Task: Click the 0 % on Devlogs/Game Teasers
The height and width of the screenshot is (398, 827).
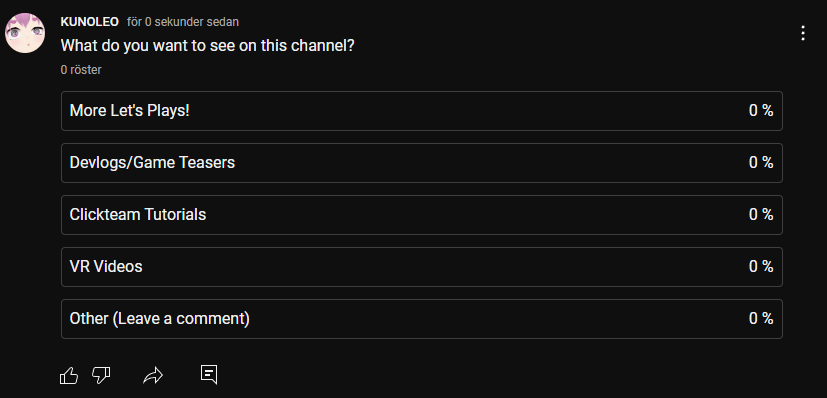Action: [761, 162]
